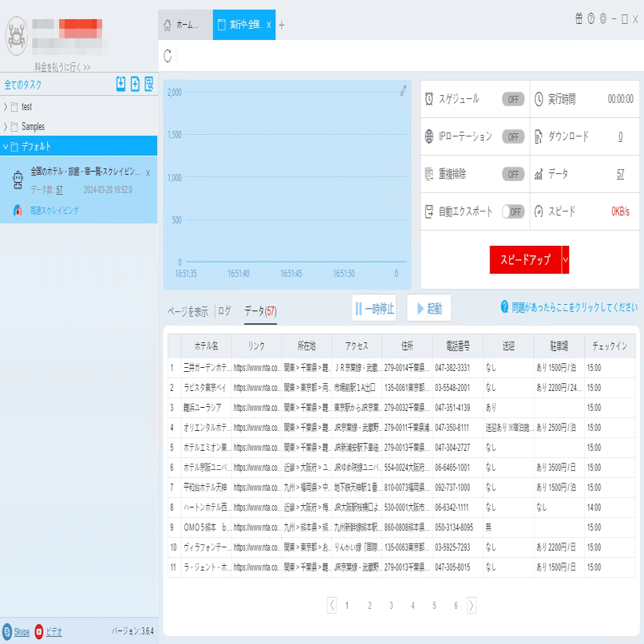The image size is (644, 644).
Task: Open the ビデオ link
Action: click(53, 632)
